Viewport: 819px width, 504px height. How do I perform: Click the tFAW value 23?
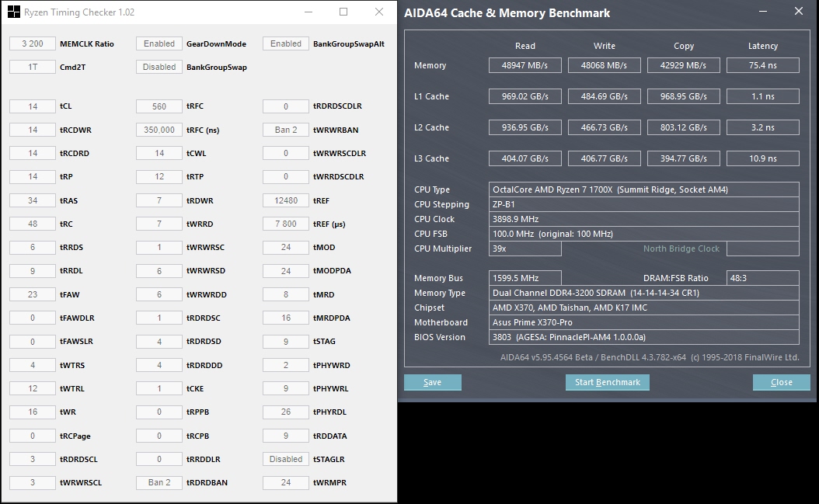[33, 294]
